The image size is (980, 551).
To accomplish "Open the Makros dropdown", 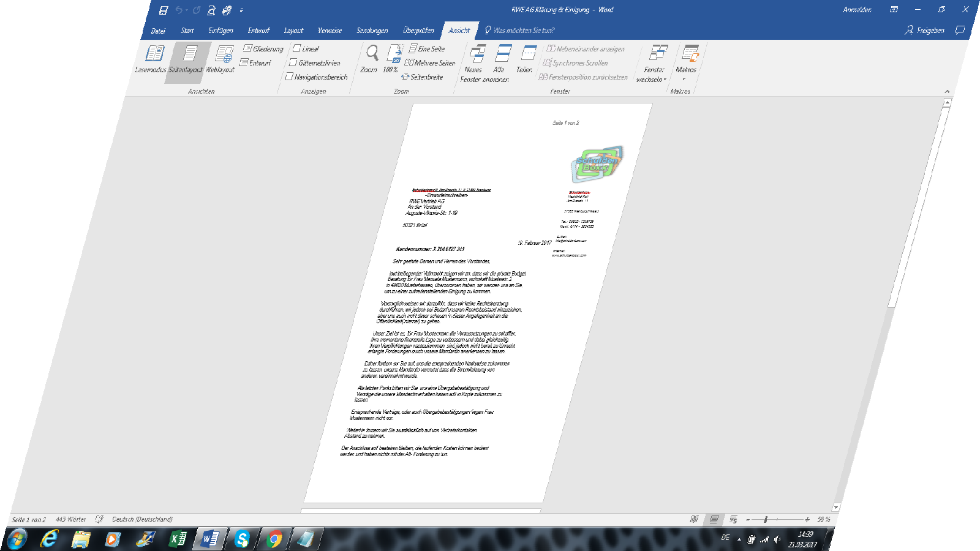I will pyautogui.click(x=687, y=63).
